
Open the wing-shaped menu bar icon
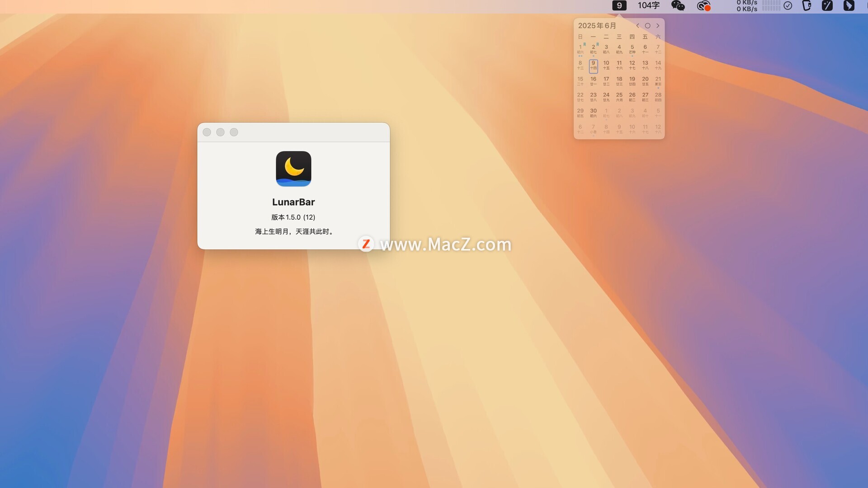coord(849,5)
